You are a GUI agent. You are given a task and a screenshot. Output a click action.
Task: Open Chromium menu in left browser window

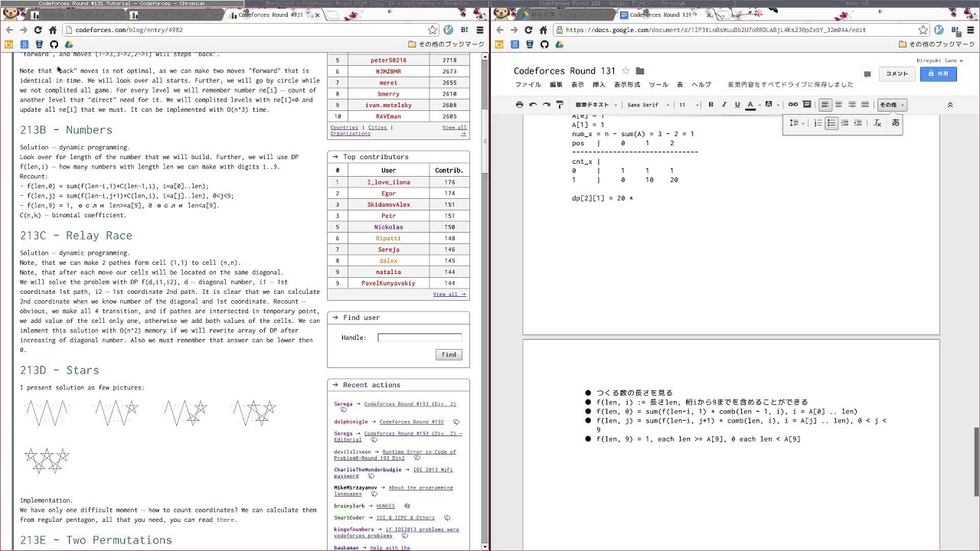[480, 30]
